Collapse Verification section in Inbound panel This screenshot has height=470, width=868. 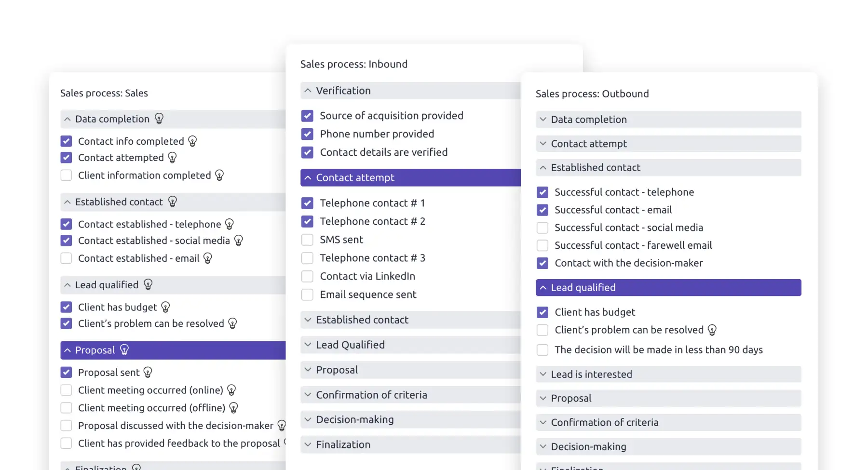coord(410,91)
